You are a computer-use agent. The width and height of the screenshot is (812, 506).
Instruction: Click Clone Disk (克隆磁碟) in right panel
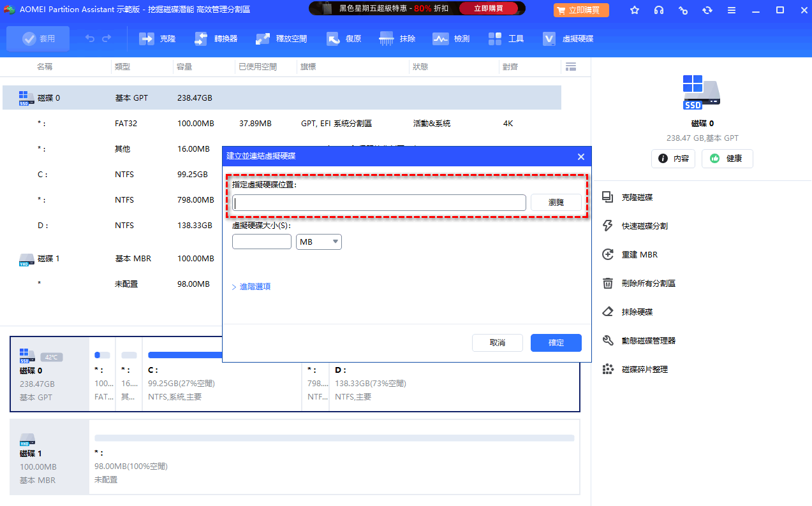coord(628,198)
